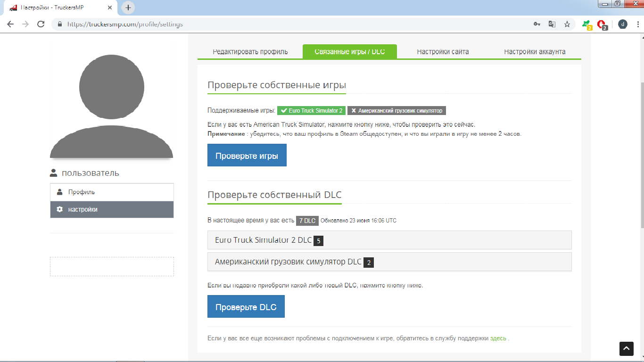
Task: Expand the Американский грузовик симулятор DLC panel
Action: pos(389,262)
